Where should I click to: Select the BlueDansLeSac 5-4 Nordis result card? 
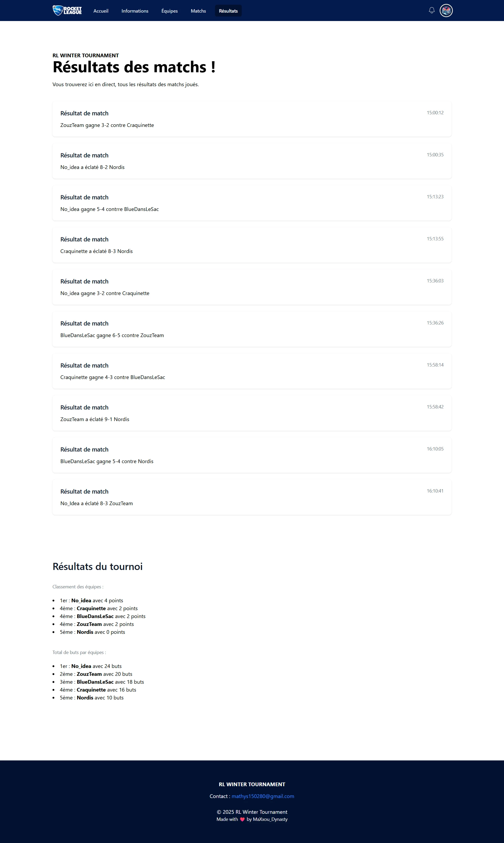tap(252, 455)
